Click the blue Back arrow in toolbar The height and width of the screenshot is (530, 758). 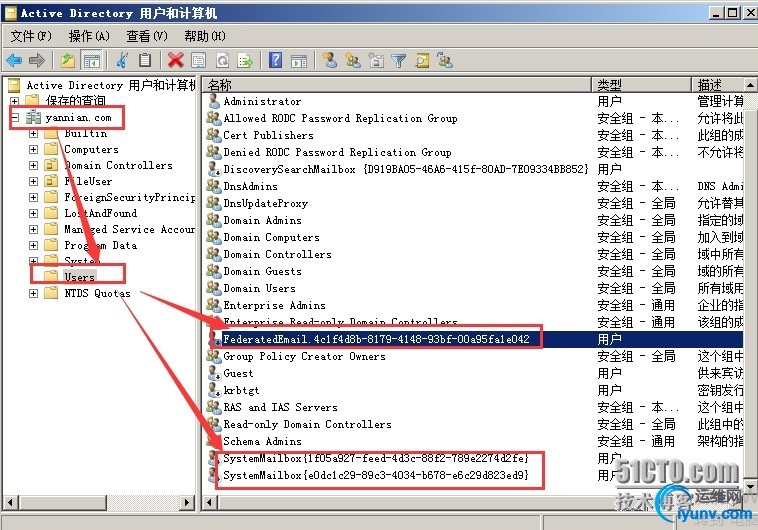(14, 60)
